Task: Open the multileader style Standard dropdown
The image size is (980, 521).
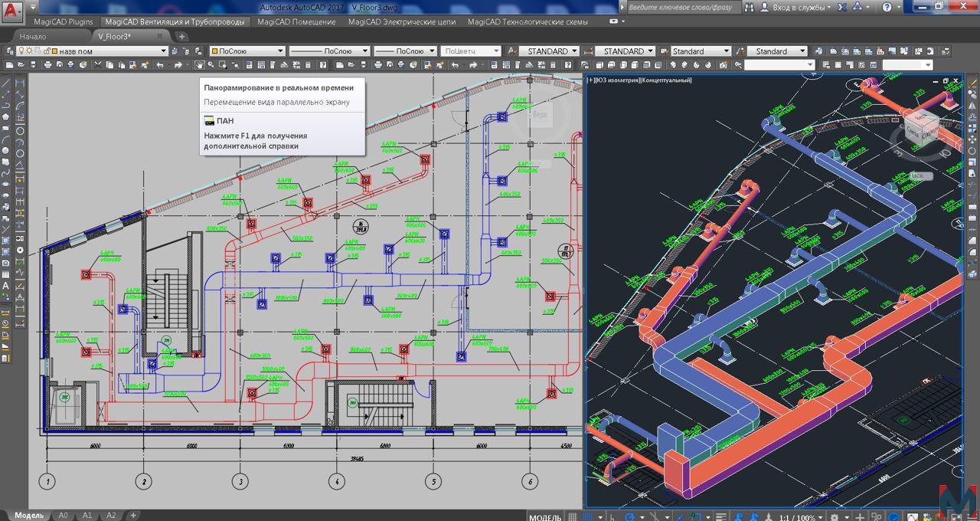Action: [x=777, y=51]
